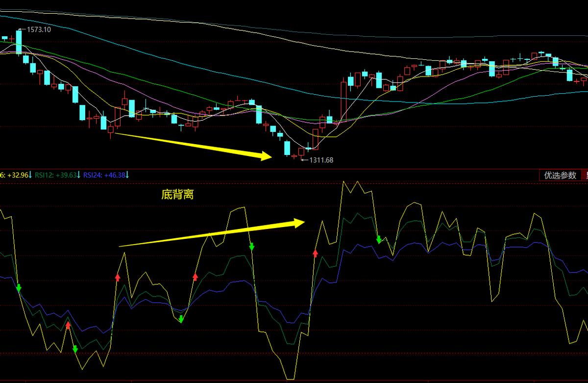The width and height of the screenshot is (588, 383).
Task: Click the +32.96 yellow RSI value
Action: (19, 175)
